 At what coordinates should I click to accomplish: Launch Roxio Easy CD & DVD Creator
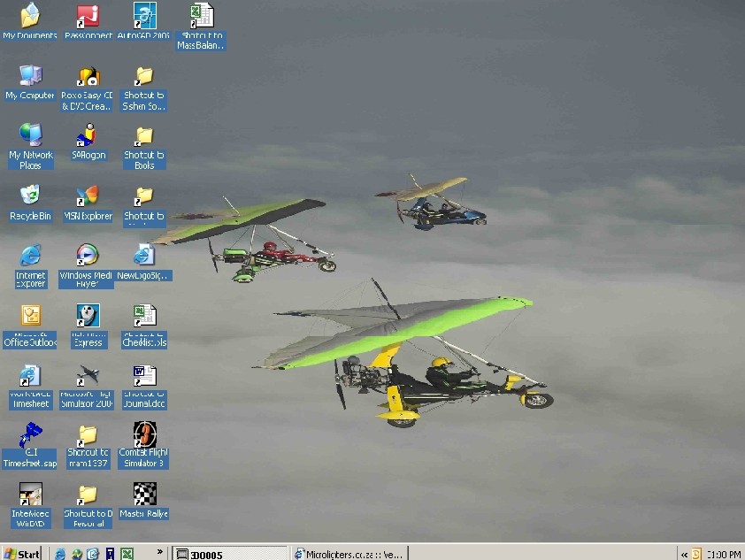tap(88, 88)
